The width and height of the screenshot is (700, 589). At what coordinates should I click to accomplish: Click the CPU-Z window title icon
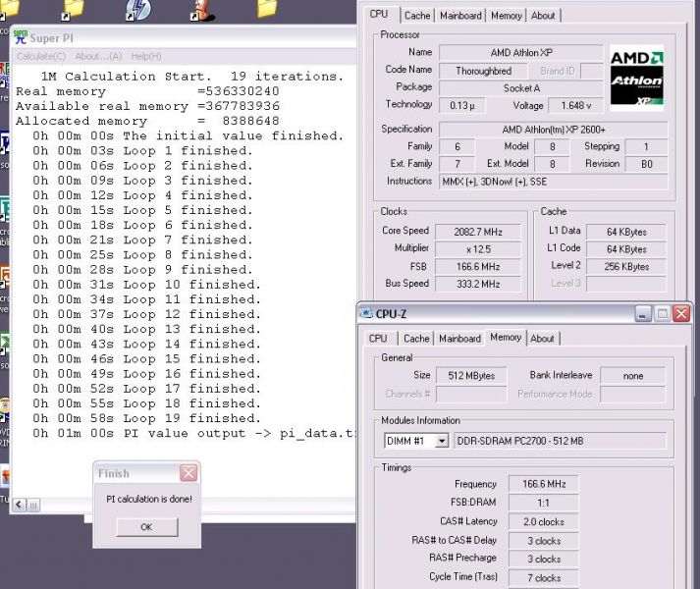366,313
